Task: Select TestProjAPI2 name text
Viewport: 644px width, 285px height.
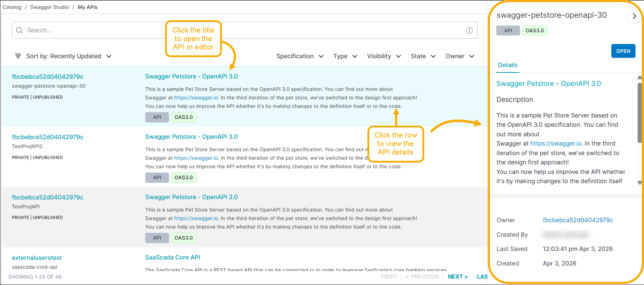Action: click(27, 146)
